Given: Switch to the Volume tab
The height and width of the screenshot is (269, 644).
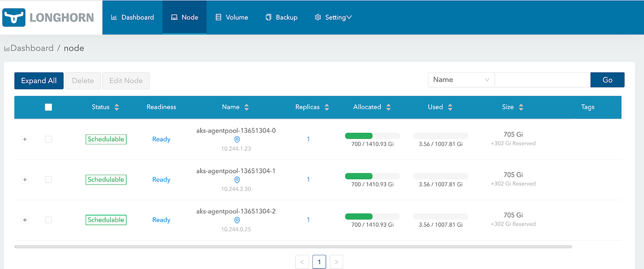Looking at the screenshot, I should [232, 17].
